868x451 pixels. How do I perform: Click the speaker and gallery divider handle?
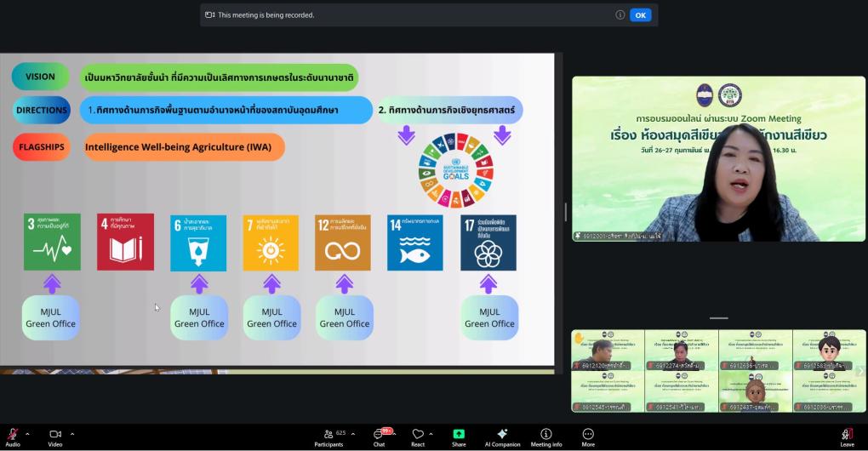pos(719,318)
